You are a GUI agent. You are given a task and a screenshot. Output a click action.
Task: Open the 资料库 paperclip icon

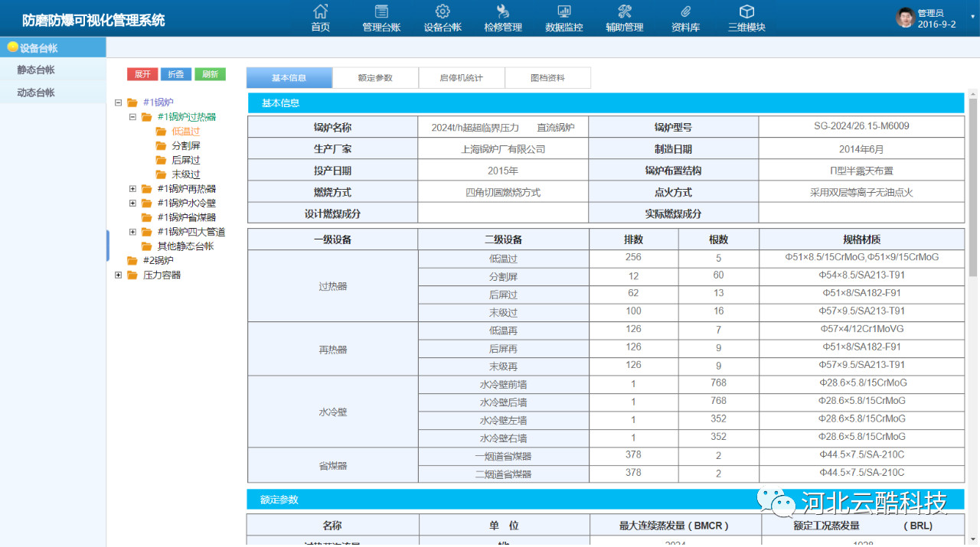point(685,12)
